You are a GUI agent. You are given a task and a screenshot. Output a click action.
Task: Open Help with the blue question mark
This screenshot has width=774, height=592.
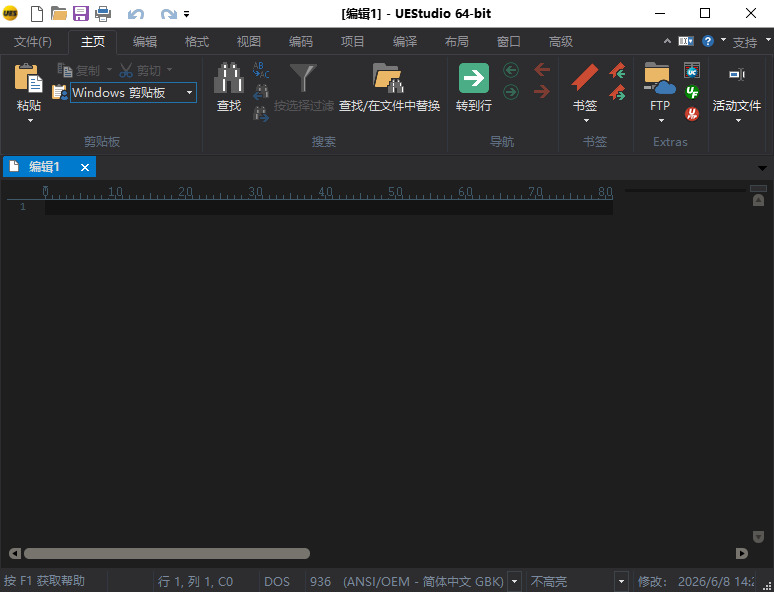pos(708,41)
